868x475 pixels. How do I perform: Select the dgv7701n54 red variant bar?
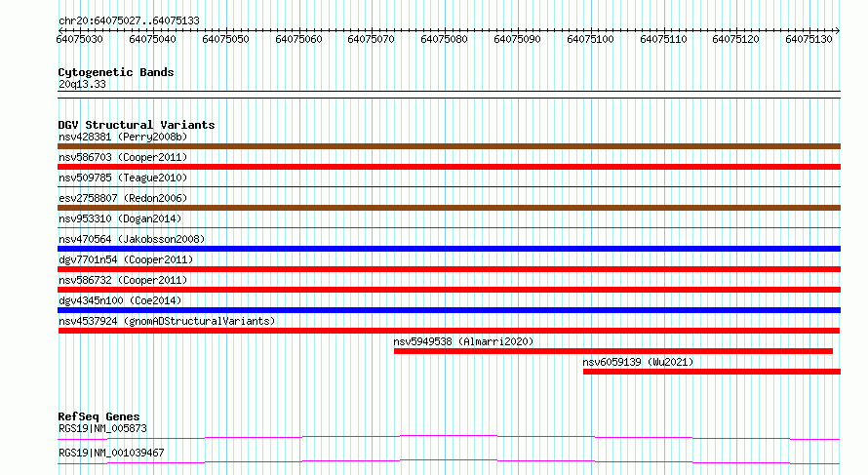[x=449, y=269]
